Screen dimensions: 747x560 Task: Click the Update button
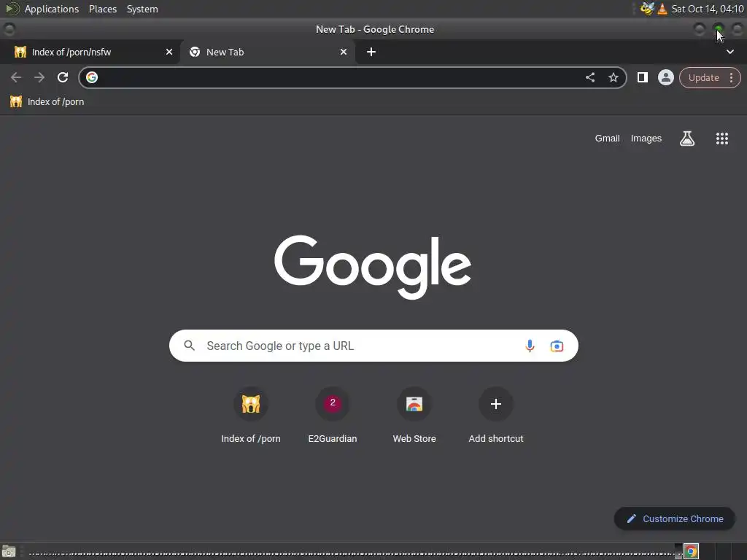tap(704, 77)
